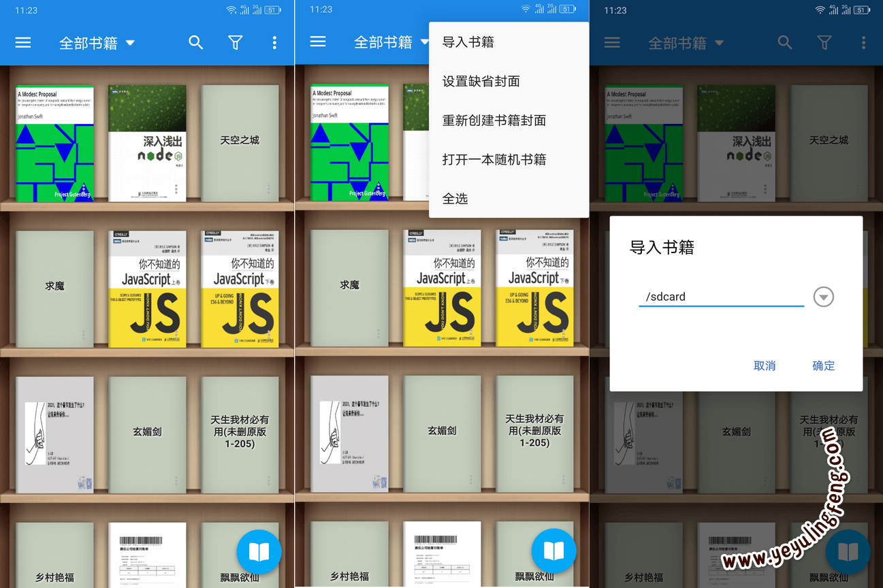The width and height of the screenshot is (883, 588).
Task: Open the navigation drawer hamburger menu
Action: pos(22,42)
